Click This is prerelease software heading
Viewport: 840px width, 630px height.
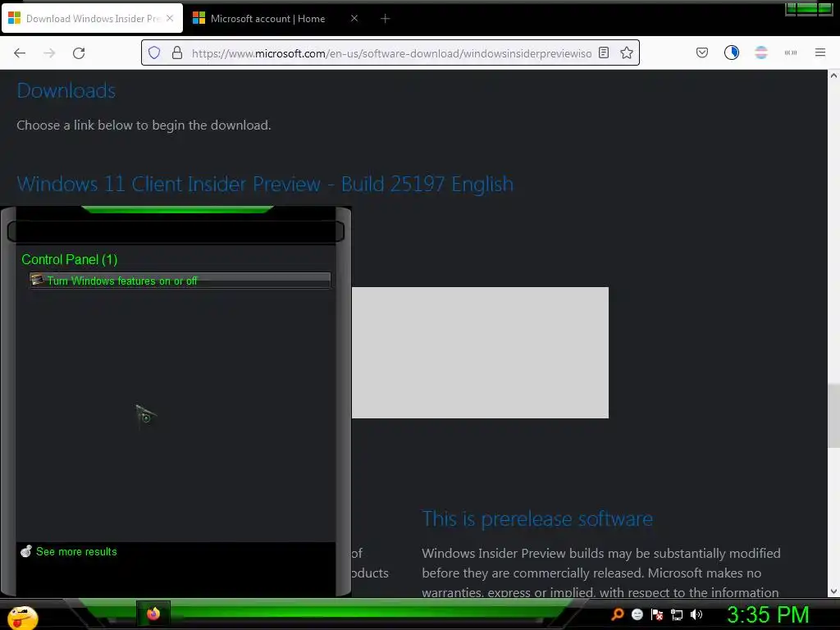point(537,518)
